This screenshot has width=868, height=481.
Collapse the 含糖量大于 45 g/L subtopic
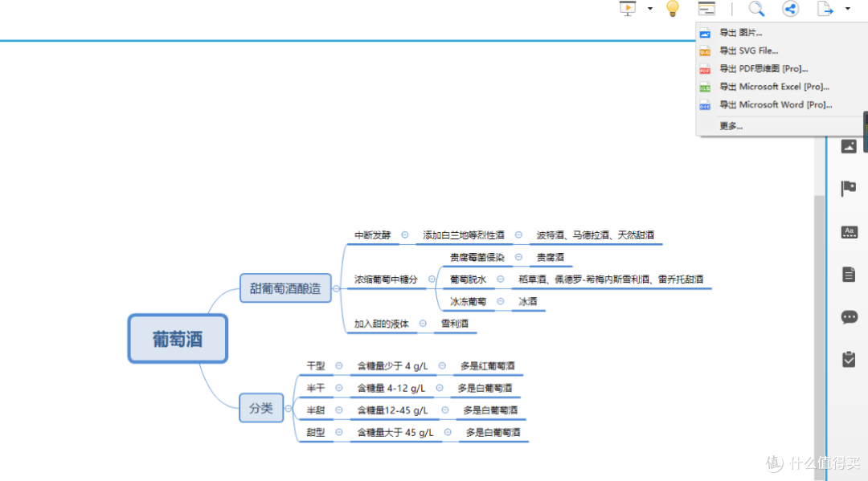[x=448, y=432]
